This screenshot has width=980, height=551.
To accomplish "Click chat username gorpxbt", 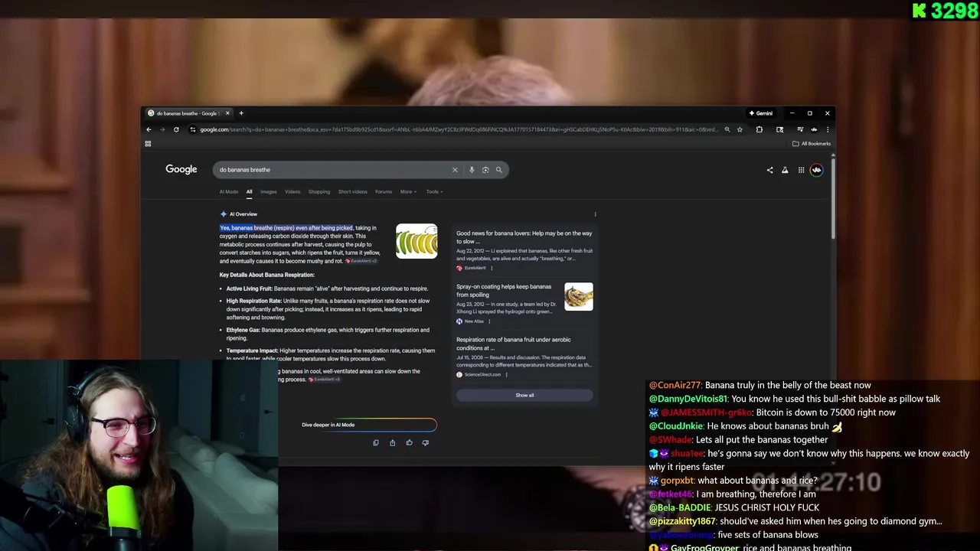I will click(x=677, y=481).
